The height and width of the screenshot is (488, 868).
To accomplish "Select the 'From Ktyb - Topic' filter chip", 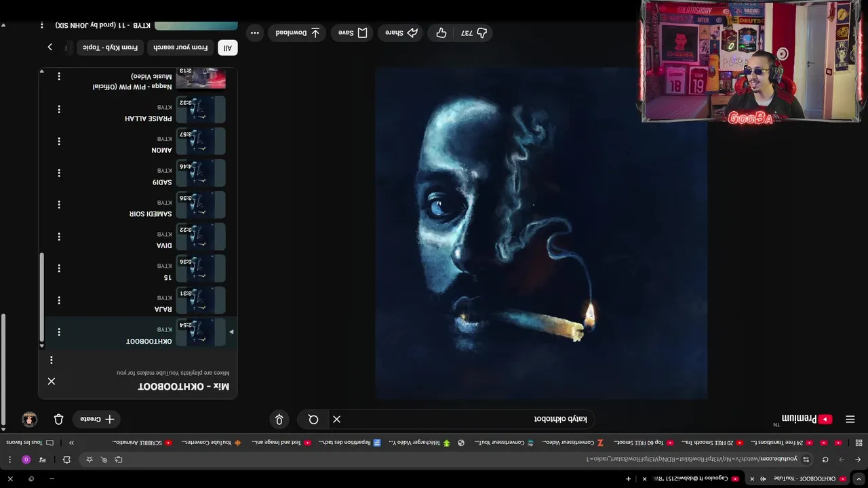I will coord(111,47).
